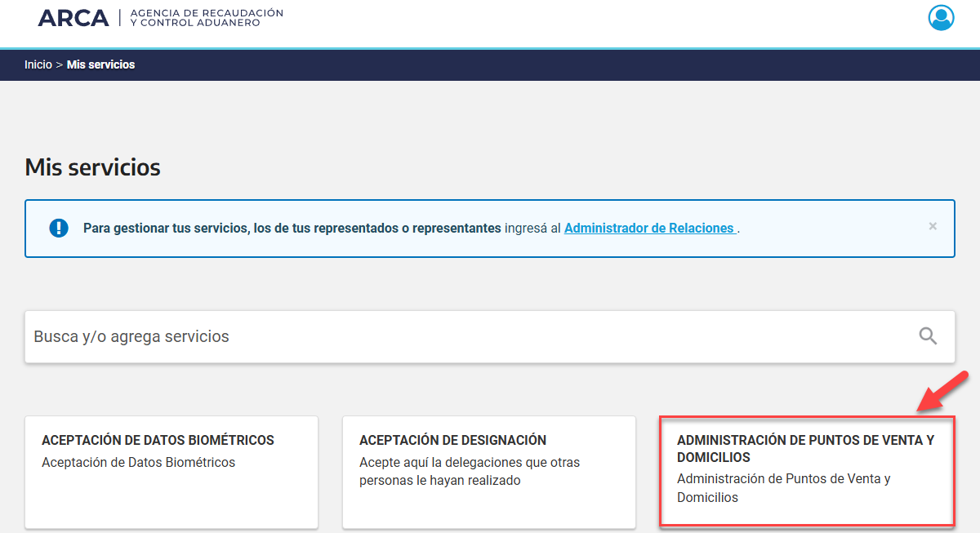
Task: Open the user profile icon
Action: click(x=941, y=18)
